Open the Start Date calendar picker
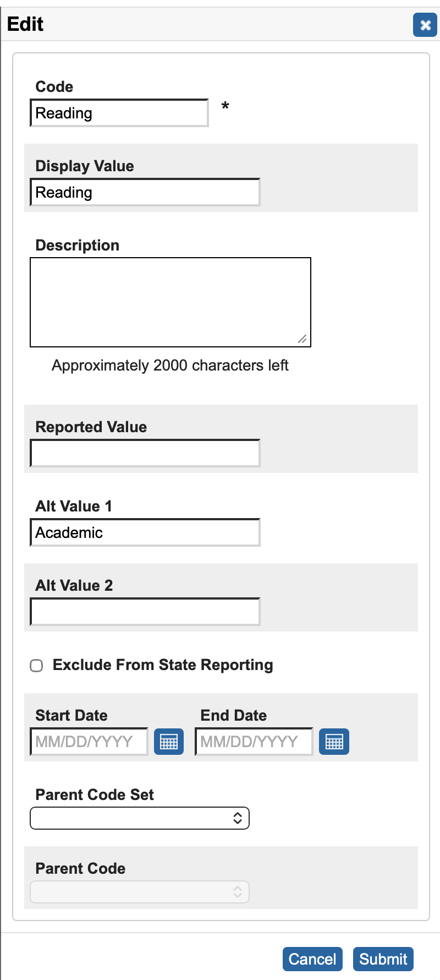The image size is (440, 980). 169,742
